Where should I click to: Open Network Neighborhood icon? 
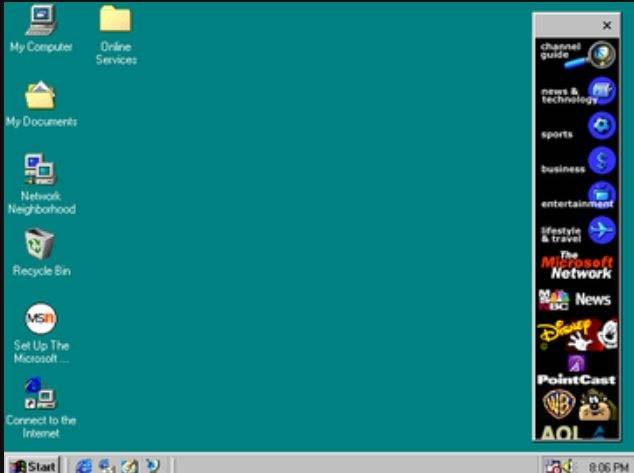pos(40,171)
